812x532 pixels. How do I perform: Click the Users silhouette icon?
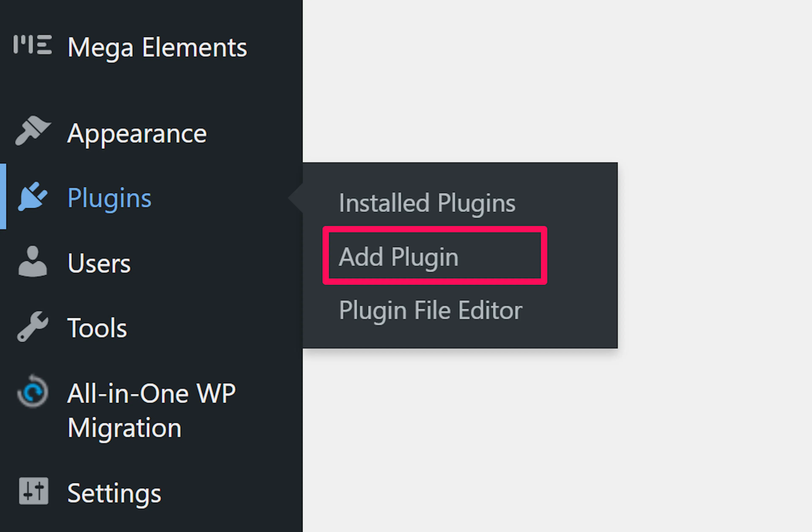click(32, 261)
